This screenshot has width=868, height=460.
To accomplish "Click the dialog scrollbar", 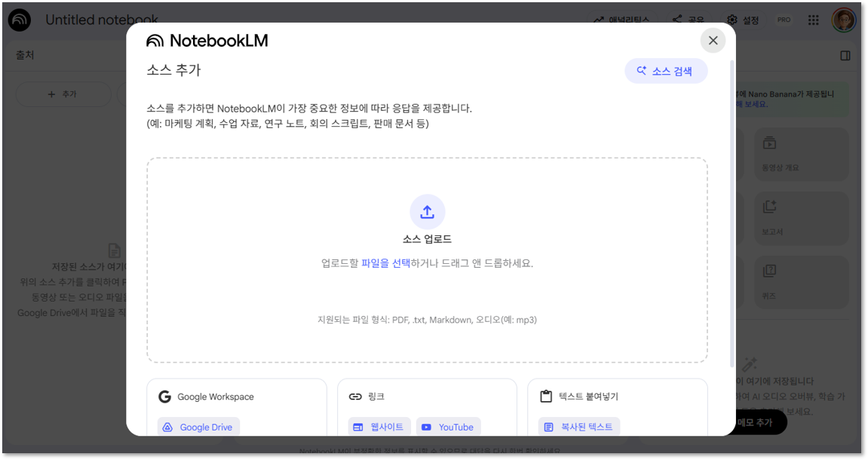I will click(732, 213).
